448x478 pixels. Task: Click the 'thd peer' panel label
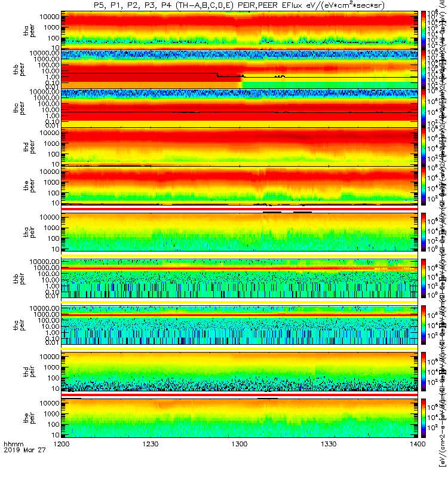click(x=29, y=147)
